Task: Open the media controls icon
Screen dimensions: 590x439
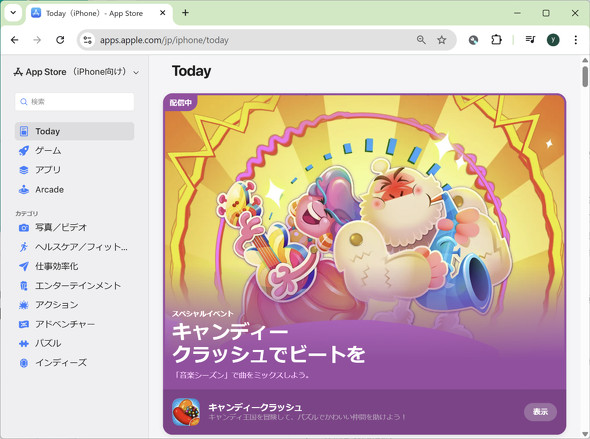Action: 531,40
